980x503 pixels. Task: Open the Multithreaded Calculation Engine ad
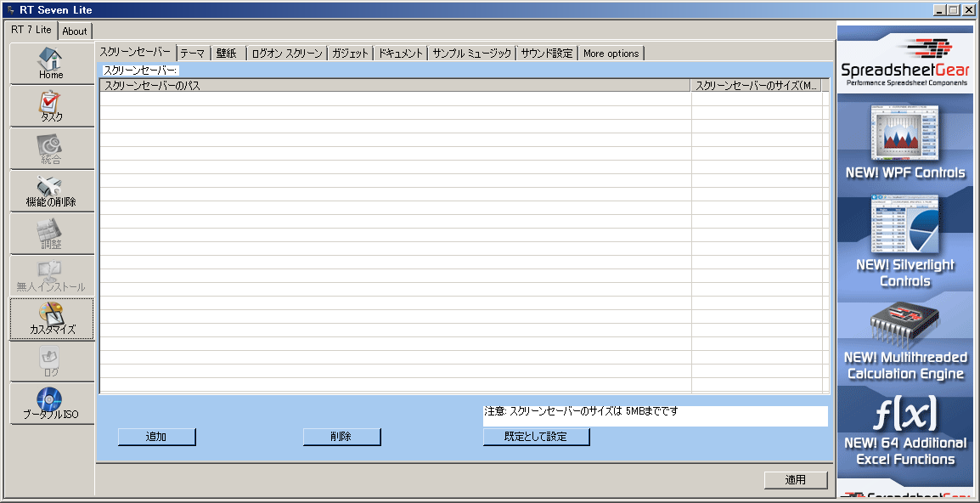pyautogui.click(x=905, y=341)
